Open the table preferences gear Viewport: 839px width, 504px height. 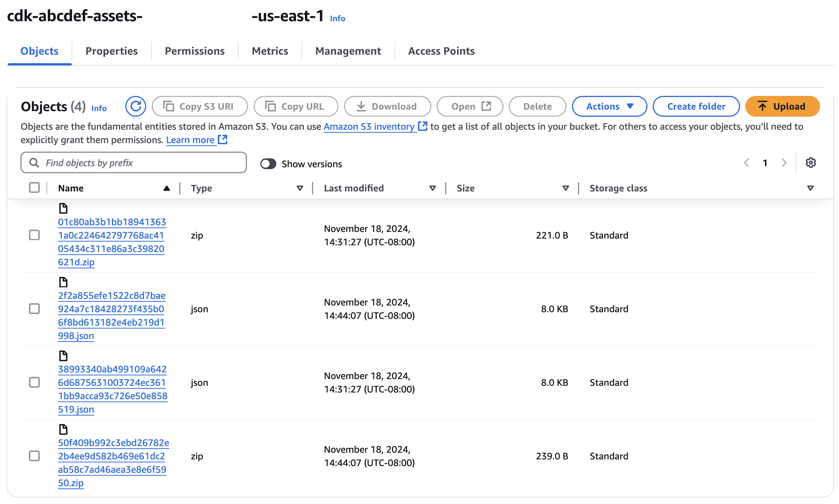tap(811, 162)
